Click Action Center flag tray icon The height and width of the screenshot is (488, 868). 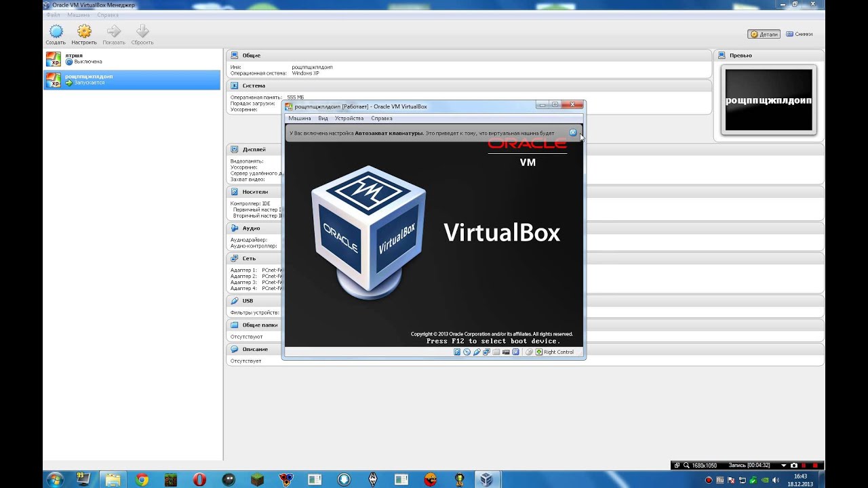pos(731,481)
